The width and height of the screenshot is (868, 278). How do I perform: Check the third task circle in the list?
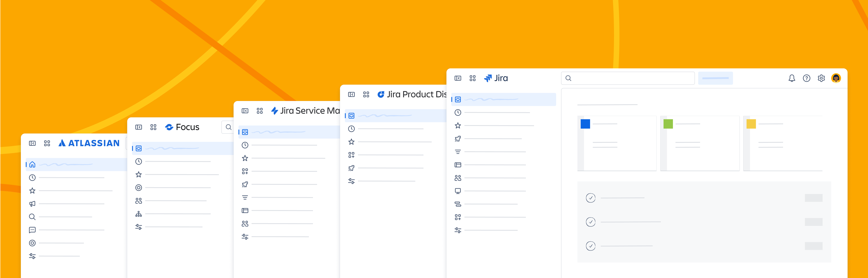590,246
